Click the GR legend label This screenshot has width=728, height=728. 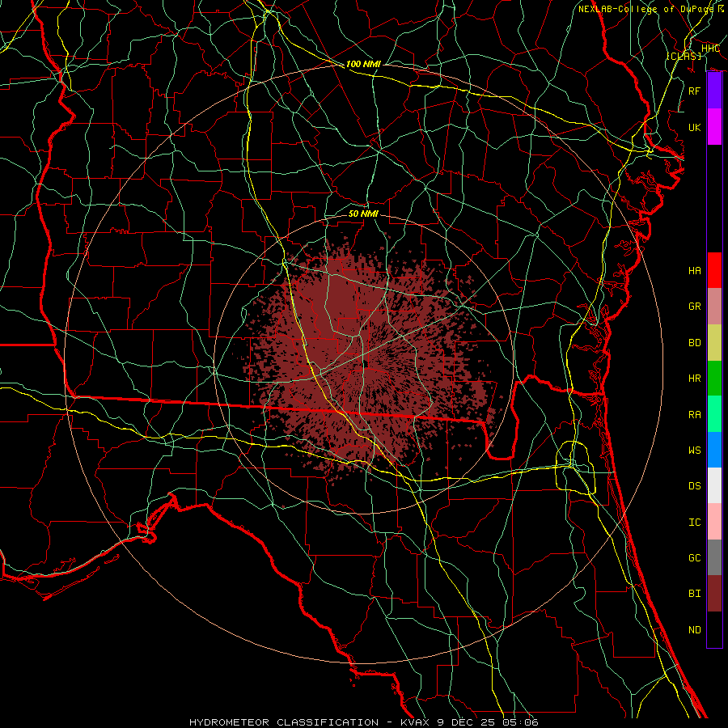[695, 307]
